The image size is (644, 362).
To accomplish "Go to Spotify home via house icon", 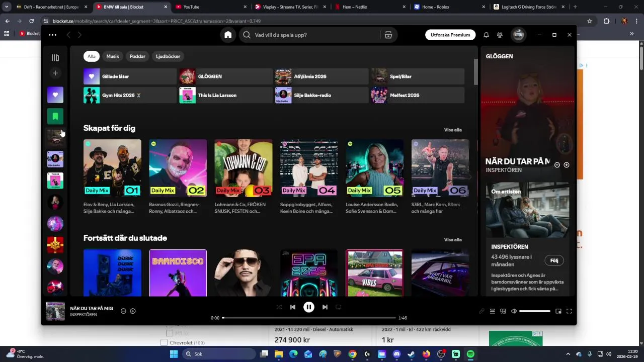I will 228,35.
